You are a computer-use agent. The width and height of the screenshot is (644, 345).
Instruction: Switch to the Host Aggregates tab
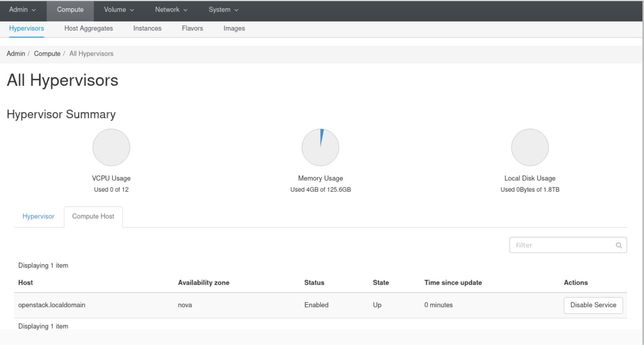(x=88, y=28)
